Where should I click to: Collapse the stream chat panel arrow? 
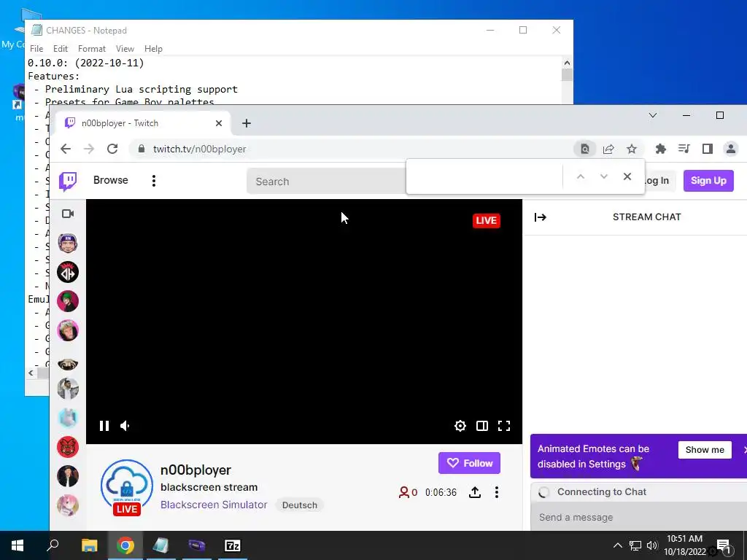[541, 217]
